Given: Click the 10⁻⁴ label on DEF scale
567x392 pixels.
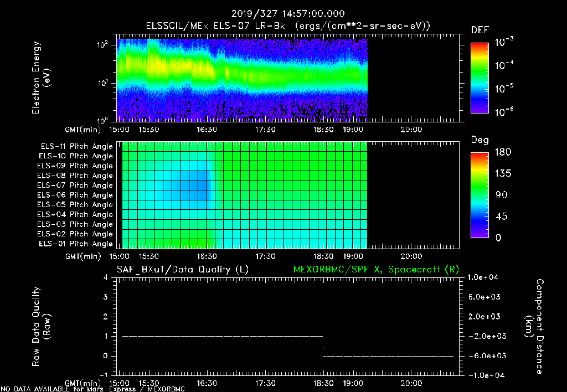Looking at the screenshot, I should pyautogui.click(x=504, y=65).
